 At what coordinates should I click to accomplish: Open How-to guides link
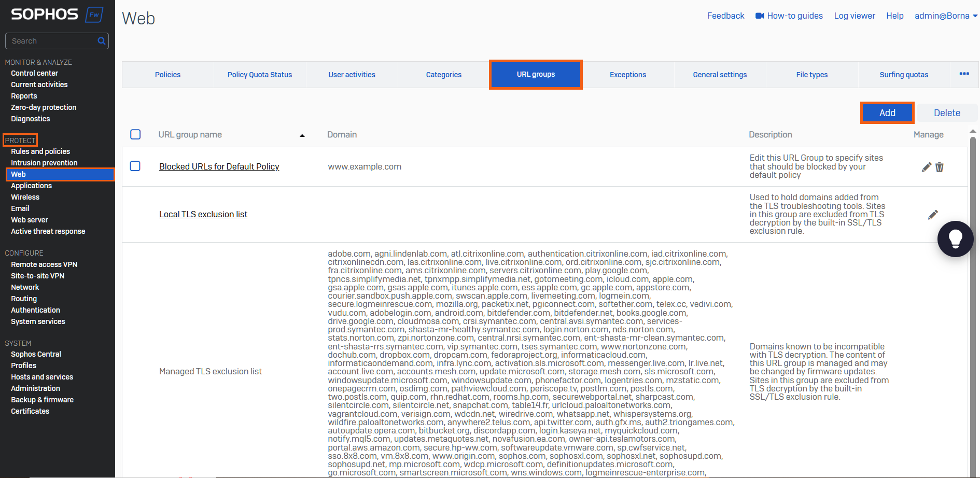(795, 16)
